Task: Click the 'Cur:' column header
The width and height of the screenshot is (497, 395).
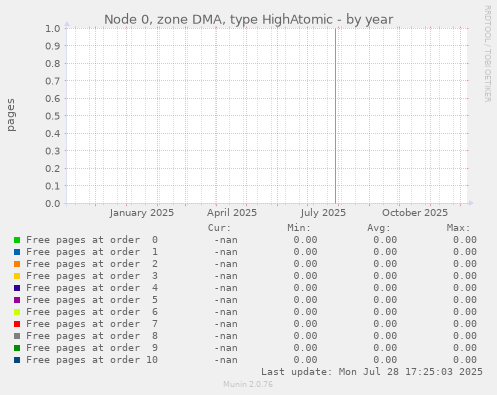Action: tap(219, 228)
